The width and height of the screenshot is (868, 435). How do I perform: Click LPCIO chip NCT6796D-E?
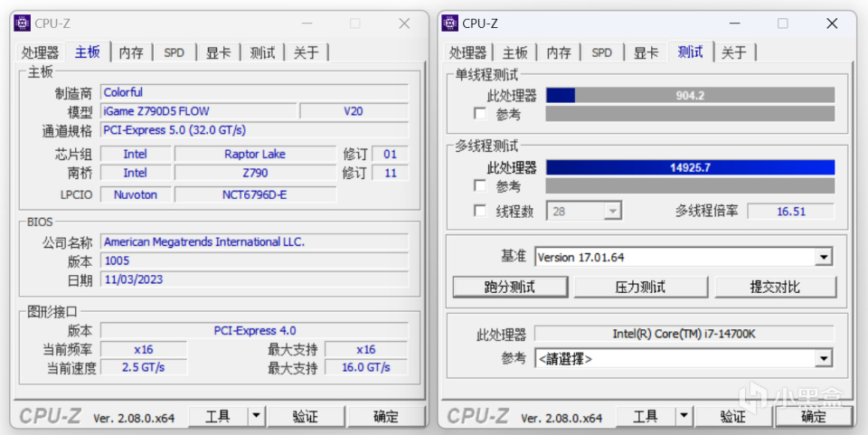[x=255, y=194]
